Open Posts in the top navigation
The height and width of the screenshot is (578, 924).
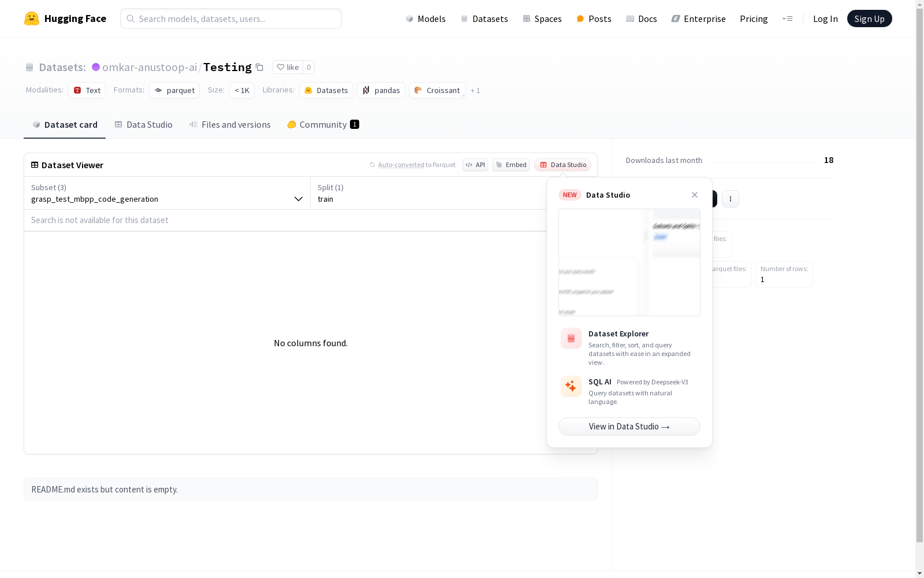pos(594,18)
